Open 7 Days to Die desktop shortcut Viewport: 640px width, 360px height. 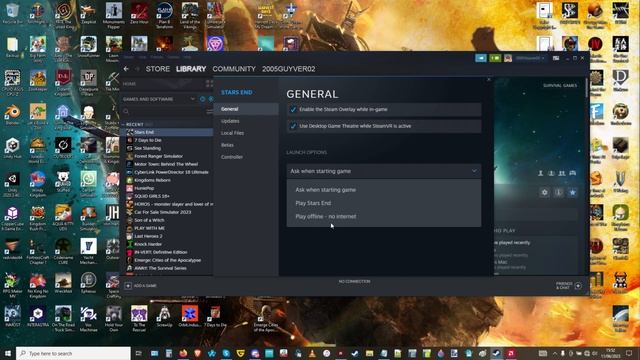pyautogui.click(x=215, y=317)
